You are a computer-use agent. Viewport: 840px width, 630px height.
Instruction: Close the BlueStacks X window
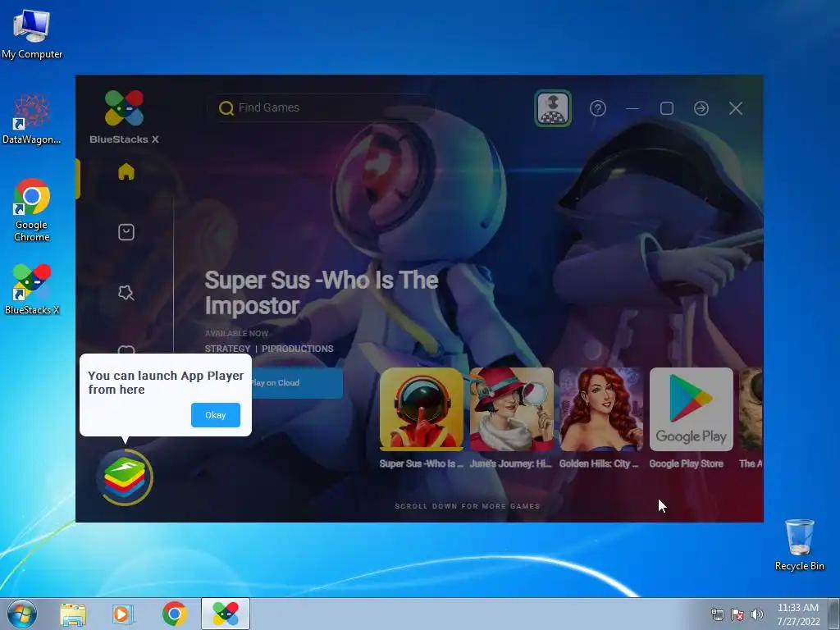(x=736, y=109)
